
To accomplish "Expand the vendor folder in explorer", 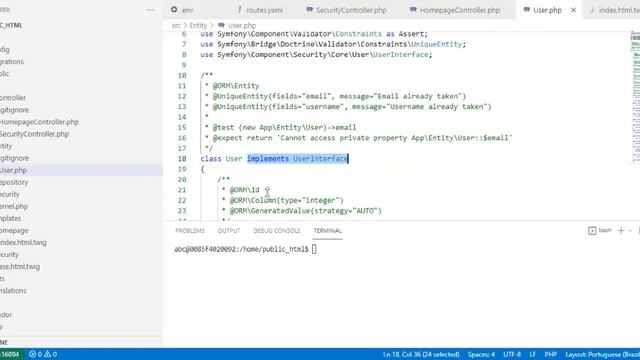I will (6, 315).
